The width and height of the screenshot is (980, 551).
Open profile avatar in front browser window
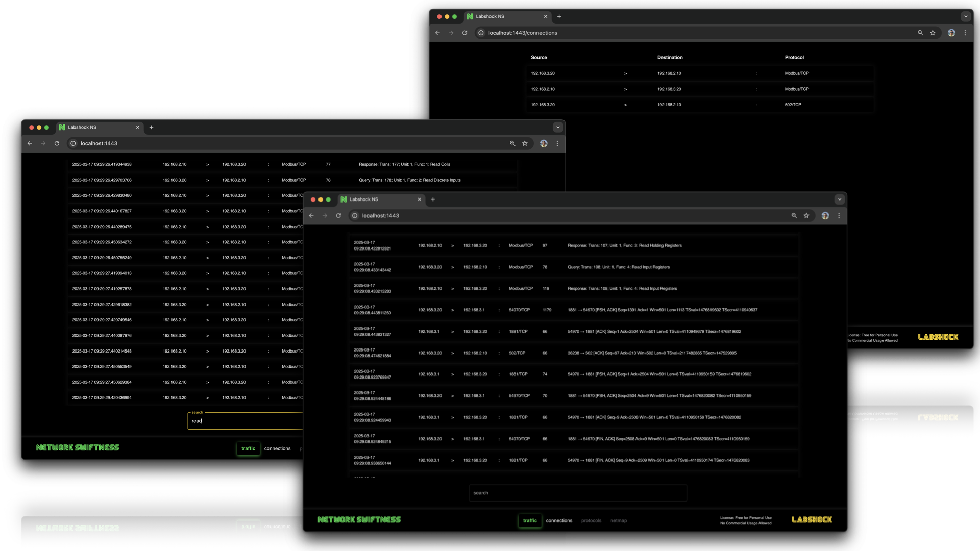tap(825, 216)
